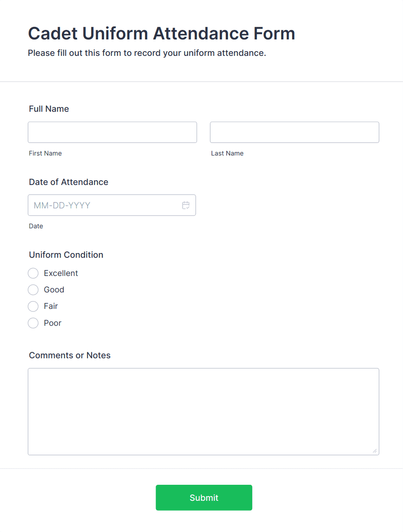Select the Excellent radio button
The image size is (403, 532).
[x=33, y=273]
